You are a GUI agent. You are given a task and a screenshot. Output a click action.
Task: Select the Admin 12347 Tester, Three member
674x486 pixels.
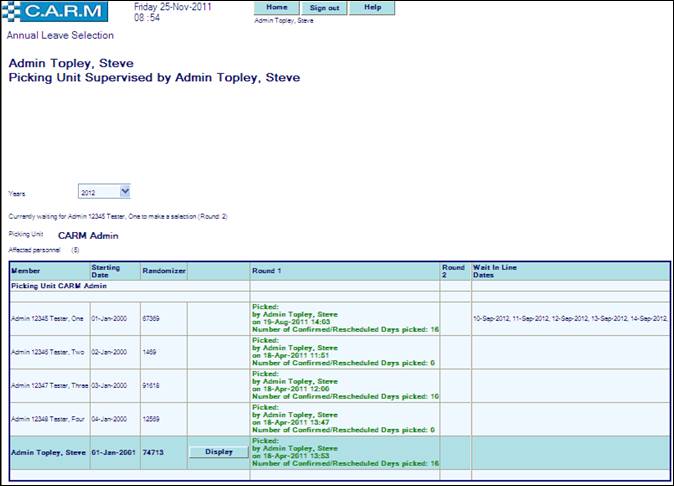(x=48, y=385)
